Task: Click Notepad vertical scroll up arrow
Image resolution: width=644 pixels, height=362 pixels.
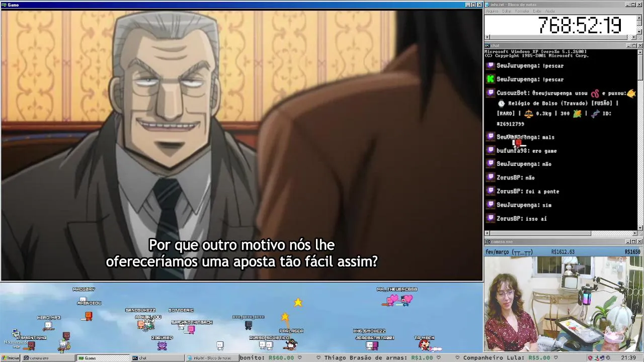Action: coord(639,18)
